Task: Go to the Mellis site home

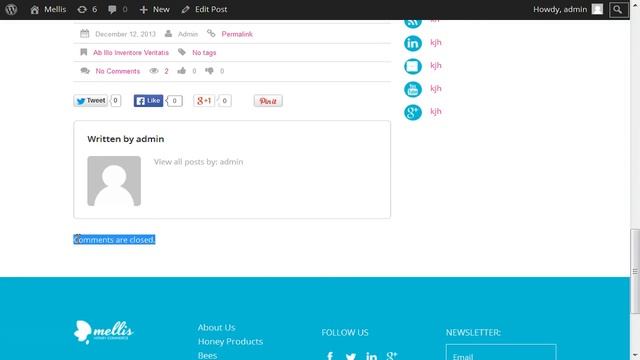Action: 48,9
